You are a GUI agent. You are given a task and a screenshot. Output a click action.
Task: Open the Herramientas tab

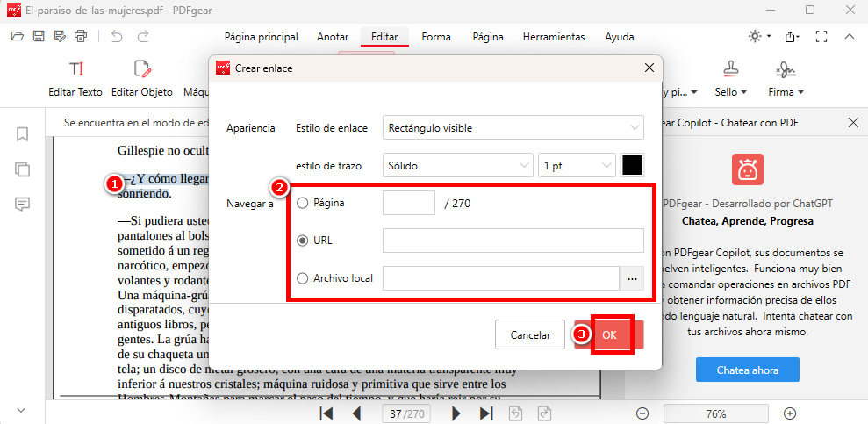(554, 37)
